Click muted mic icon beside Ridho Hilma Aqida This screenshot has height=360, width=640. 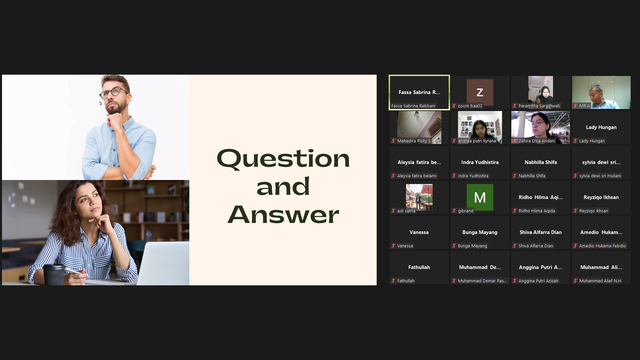(x=515, y=211)
